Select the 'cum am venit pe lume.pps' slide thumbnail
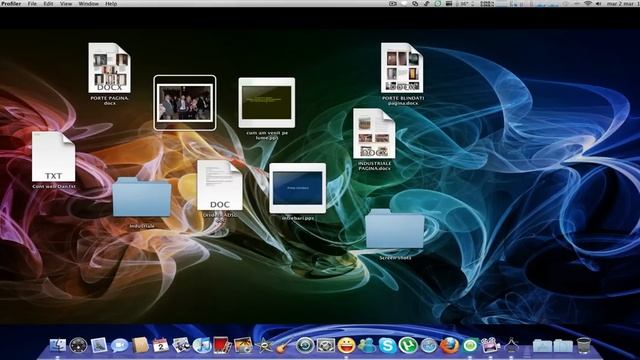640x360 pixels. [x=267, y=102]
